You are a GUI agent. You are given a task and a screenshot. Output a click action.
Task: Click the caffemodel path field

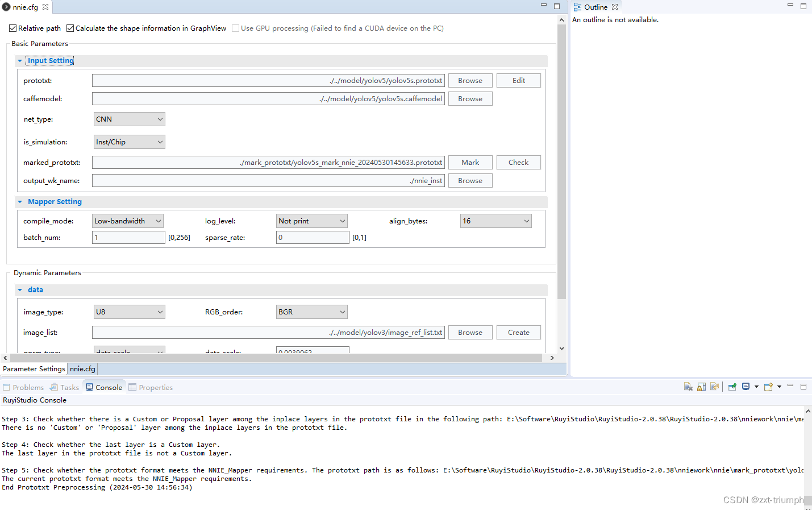pos(268,99)
